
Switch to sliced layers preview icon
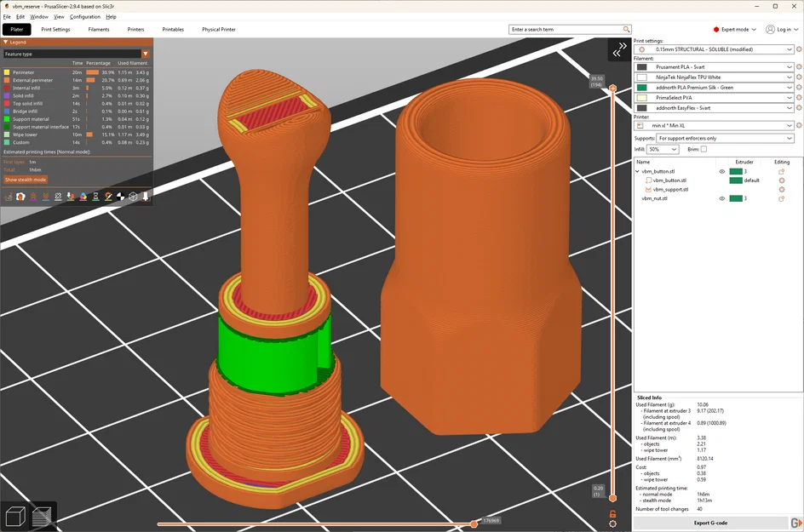point(42,516)
